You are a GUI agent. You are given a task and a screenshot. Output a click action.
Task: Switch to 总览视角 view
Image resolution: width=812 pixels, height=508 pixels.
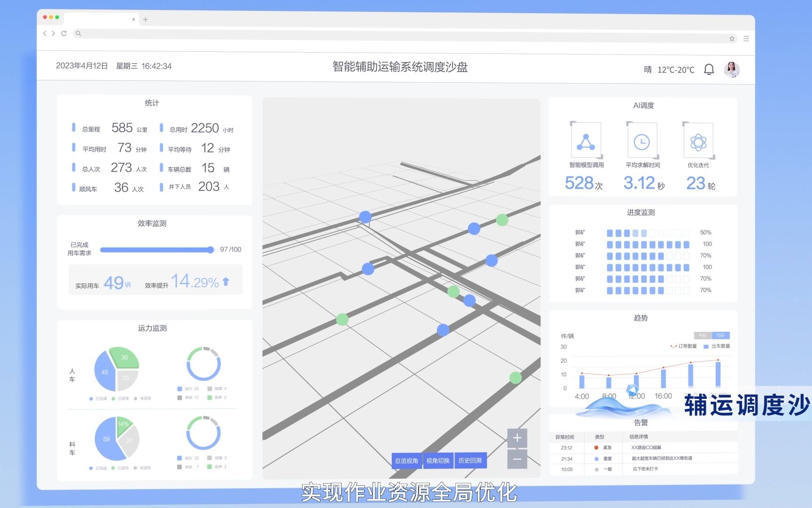pyautogui.click(x=406, y=460)
